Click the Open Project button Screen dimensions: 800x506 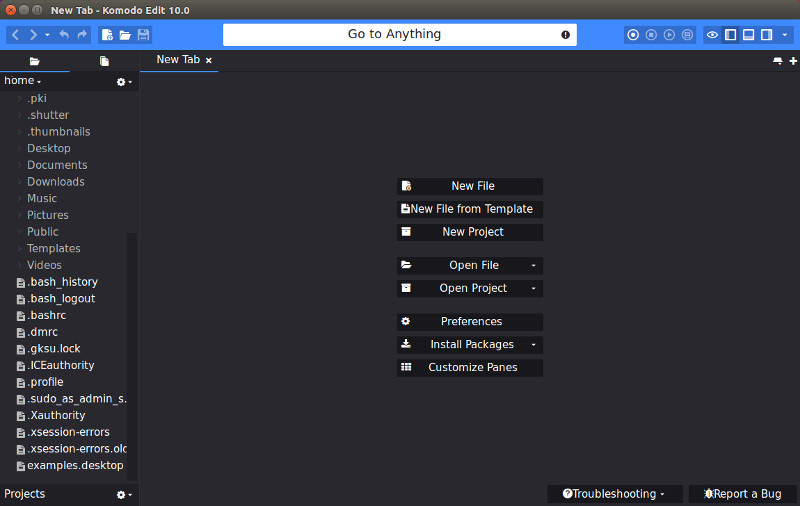pos(470,288)
